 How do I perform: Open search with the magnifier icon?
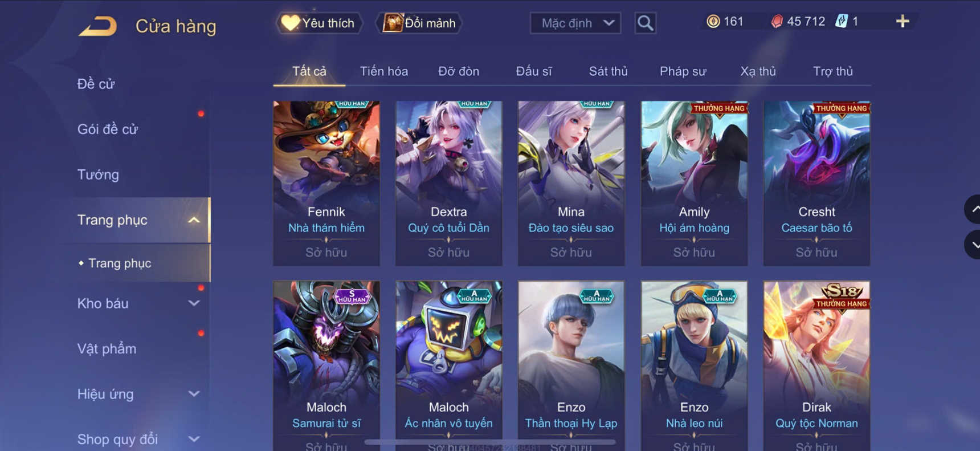(x=645, y=23)
